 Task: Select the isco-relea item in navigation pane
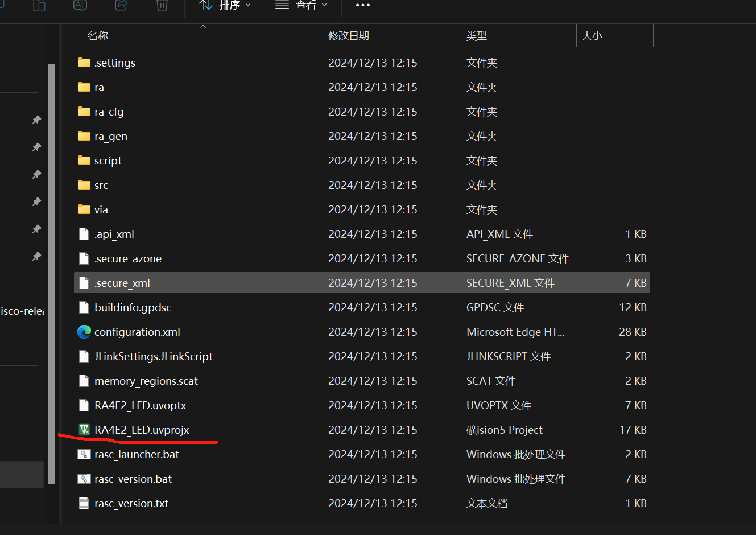pyautogui.click(x=22, y=311)
